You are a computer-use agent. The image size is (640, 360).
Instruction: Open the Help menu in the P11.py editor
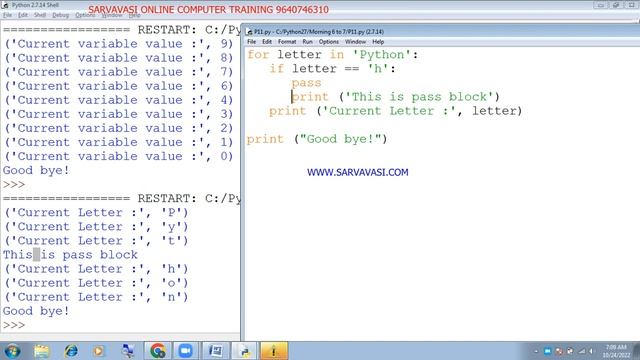378,42
